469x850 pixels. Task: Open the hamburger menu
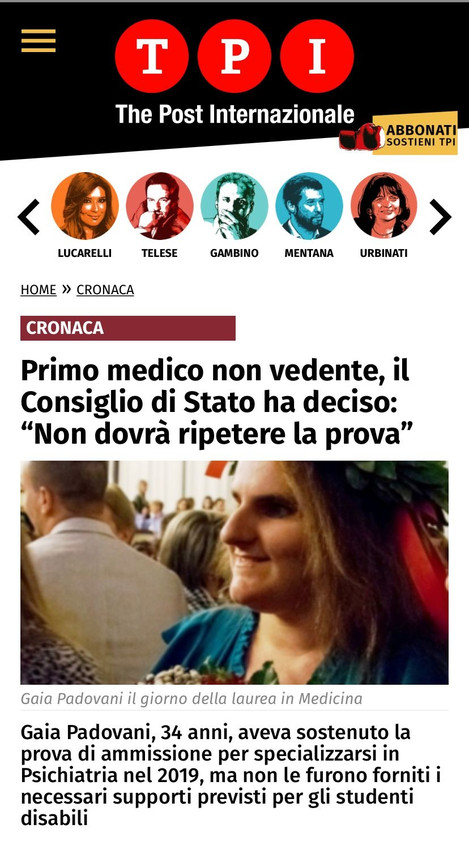coord(38,41)
